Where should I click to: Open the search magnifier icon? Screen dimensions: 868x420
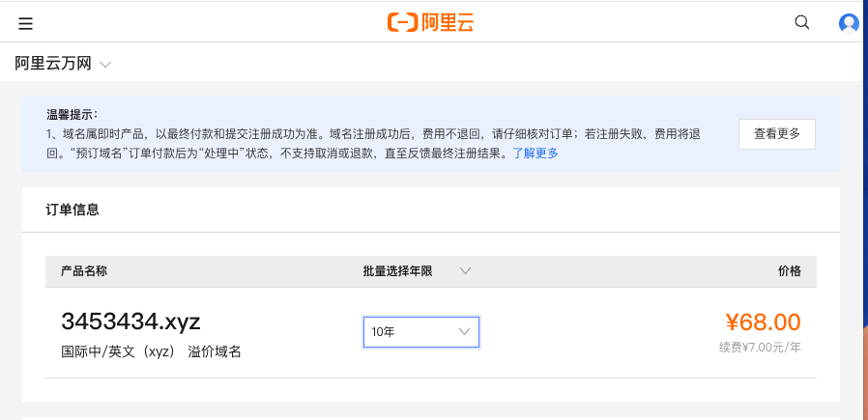point(801,22)
